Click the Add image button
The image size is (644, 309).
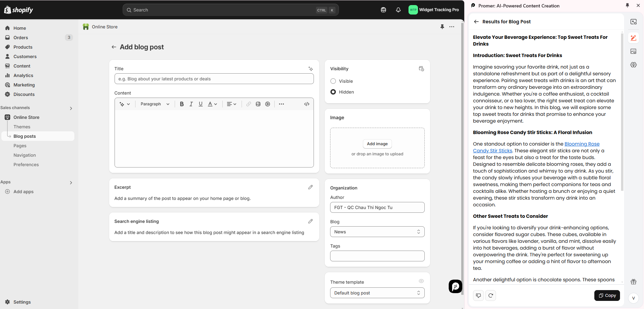click(x=377, y=144)
